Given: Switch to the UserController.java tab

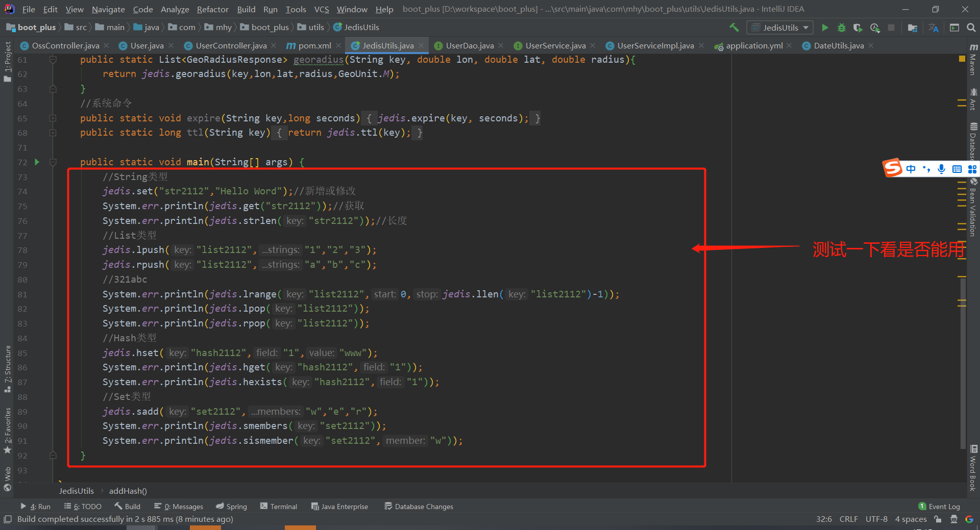Looking at the screenshot, I should [x=231, y=46].
